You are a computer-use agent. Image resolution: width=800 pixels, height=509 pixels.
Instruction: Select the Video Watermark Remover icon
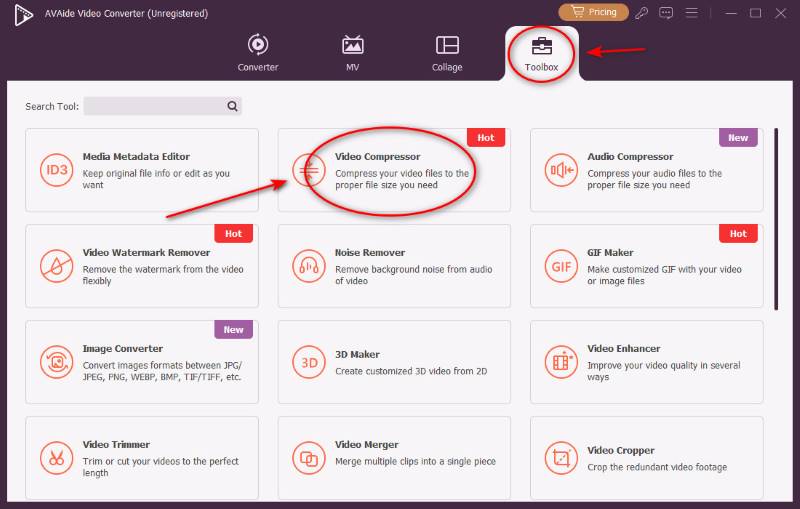(55, 266)
